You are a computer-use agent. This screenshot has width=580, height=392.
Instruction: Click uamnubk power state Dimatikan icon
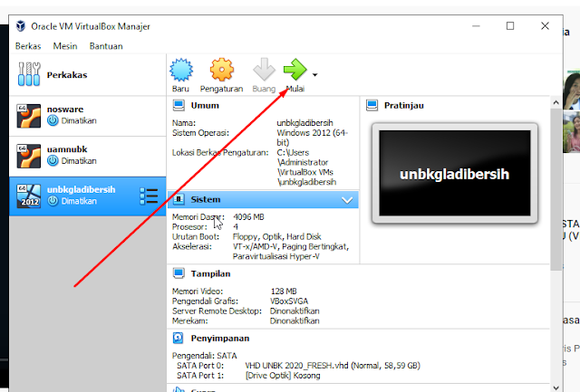53,161
